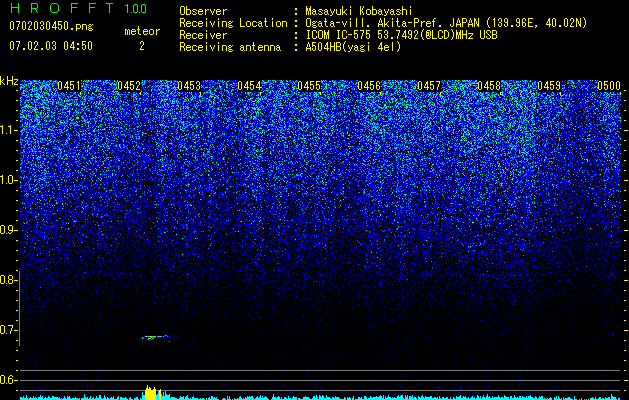Click the 0.7 kHz axis tick label
The image size is (629, 400).
click(x=7, y=330)
